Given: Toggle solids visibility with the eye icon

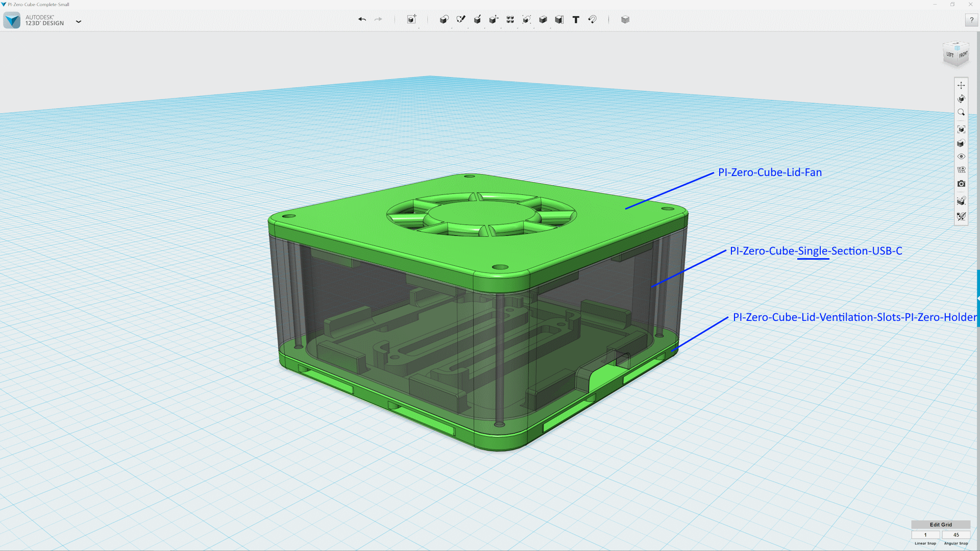Looking at the screenshot, I should click(x=961, y=157).
